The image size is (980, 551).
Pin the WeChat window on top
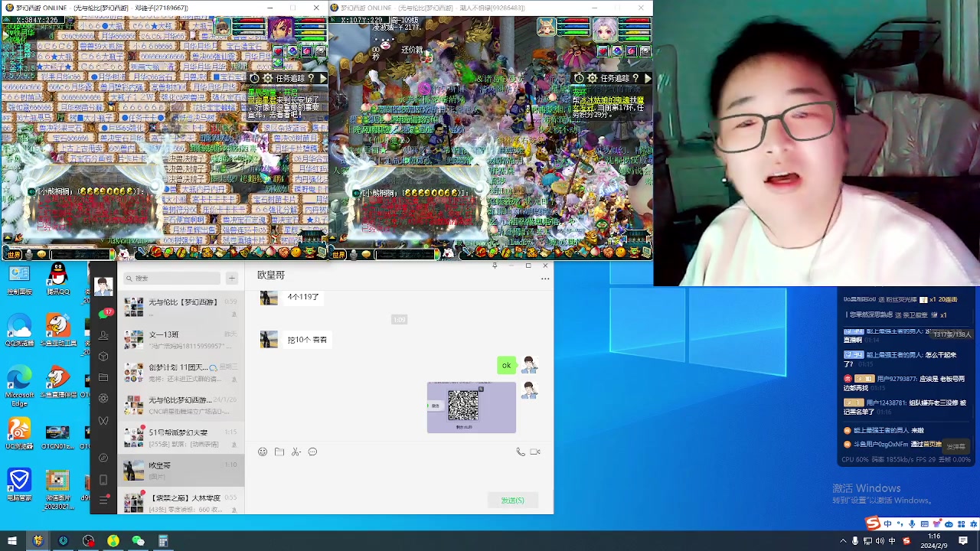[x=495, y=266]
